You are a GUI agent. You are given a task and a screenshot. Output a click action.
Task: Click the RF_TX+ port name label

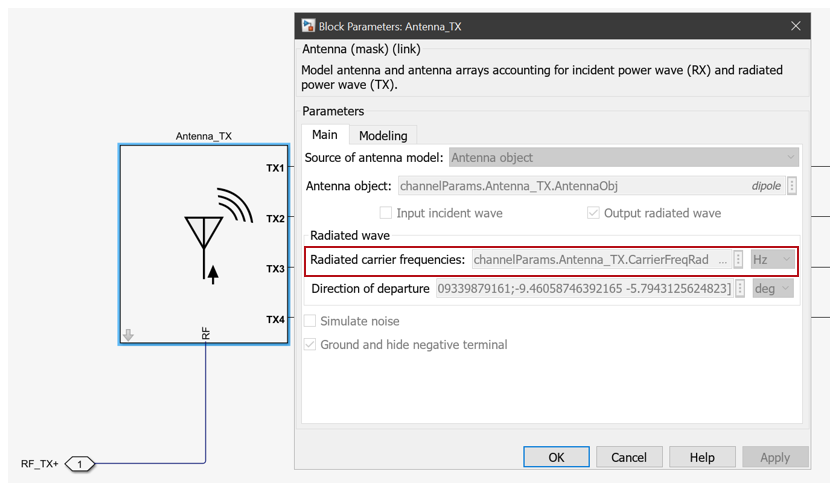coord(40,464)
